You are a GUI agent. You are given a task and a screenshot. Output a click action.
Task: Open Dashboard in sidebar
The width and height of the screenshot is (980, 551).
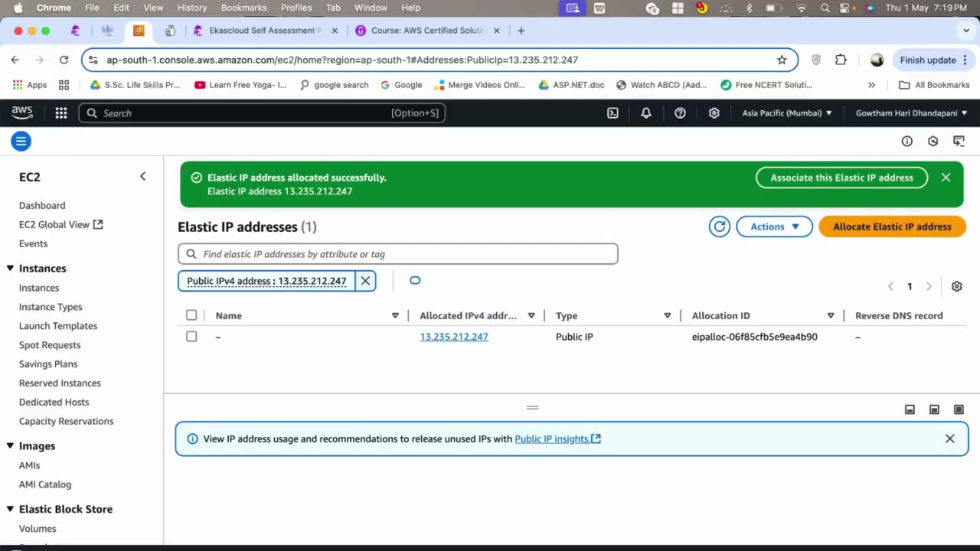(42, 205)
